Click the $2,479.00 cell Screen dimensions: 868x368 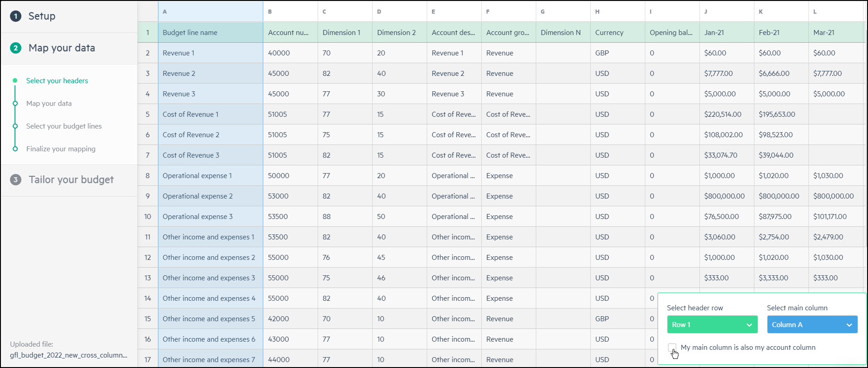point(836,237)
